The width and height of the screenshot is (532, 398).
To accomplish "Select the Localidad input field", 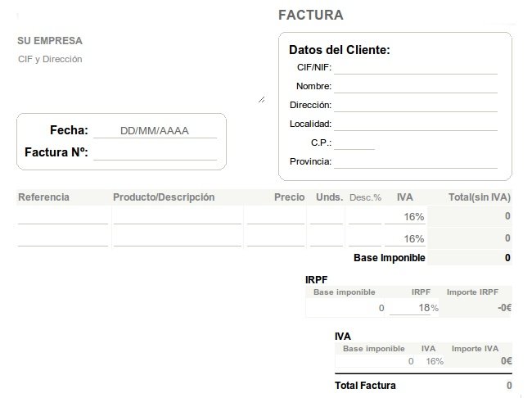I will click(415, 124).
